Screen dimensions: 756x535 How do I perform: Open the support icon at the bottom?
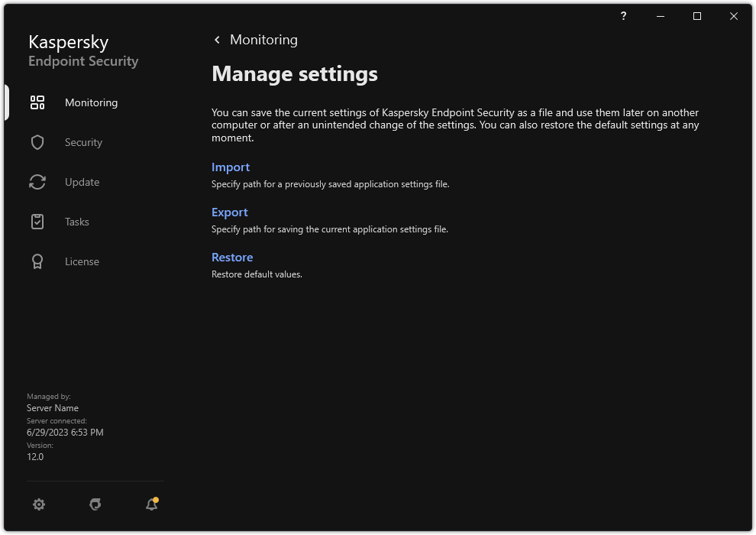tap(95, 504)
